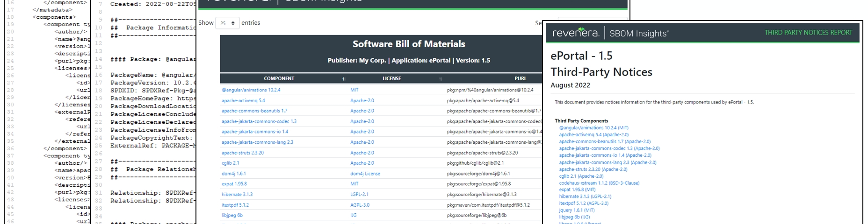Click PURL text pkg:npm/%40angular/animations@10.2.4
The image size is (868, 224).
point(490,90)
